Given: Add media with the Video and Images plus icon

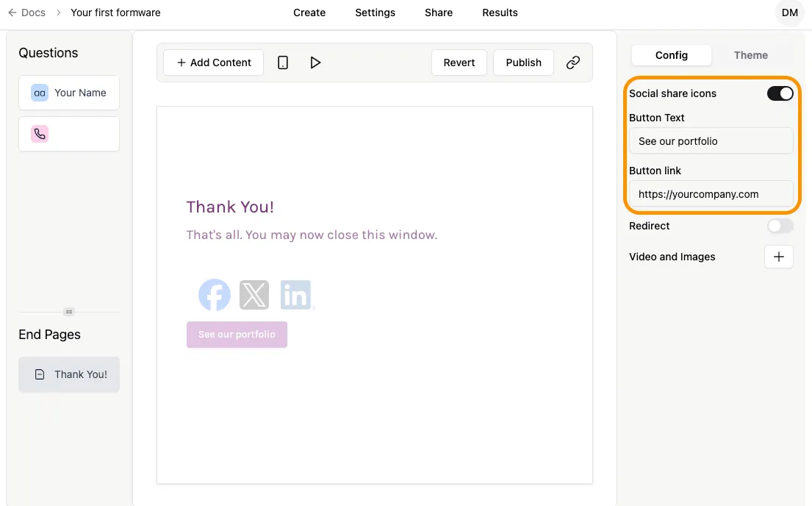Looking at the screenshot, I should pos(778,257).
